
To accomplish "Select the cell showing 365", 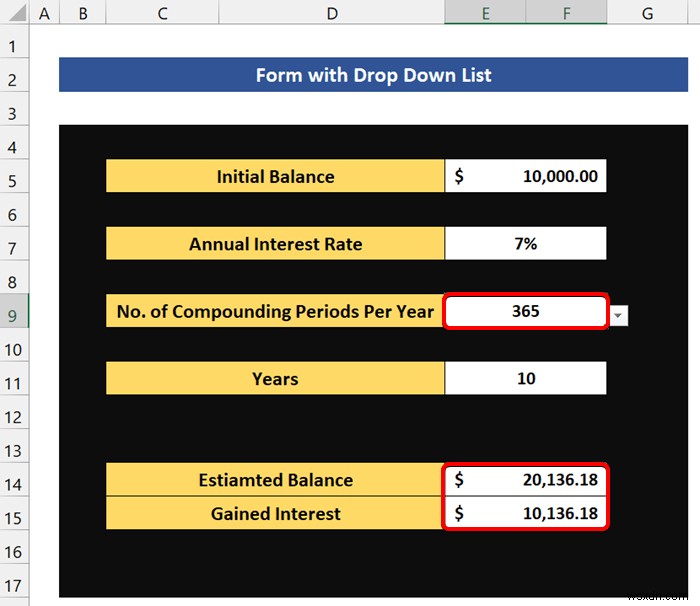I will click(526, 311).
